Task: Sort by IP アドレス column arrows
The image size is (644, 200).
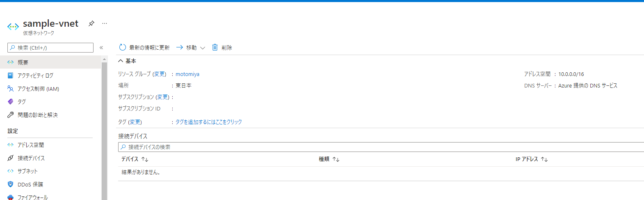Action: pyautogui.click(x=544, y=159)
